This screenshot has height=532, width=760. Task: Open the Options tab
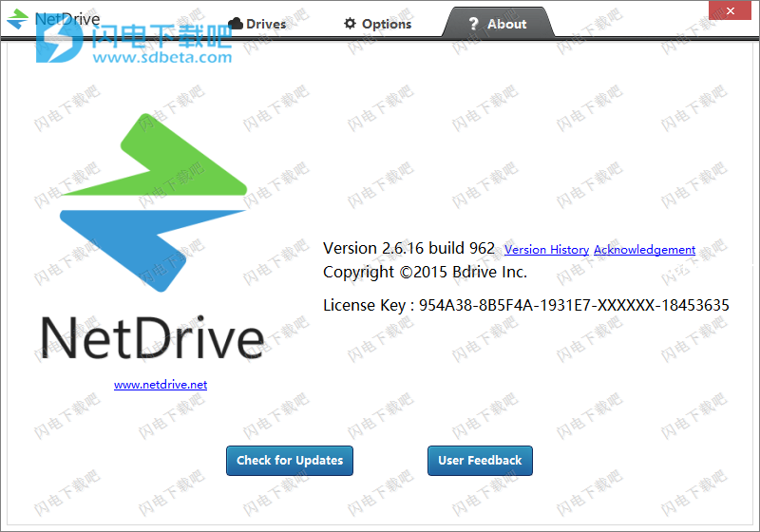(377, 24)
